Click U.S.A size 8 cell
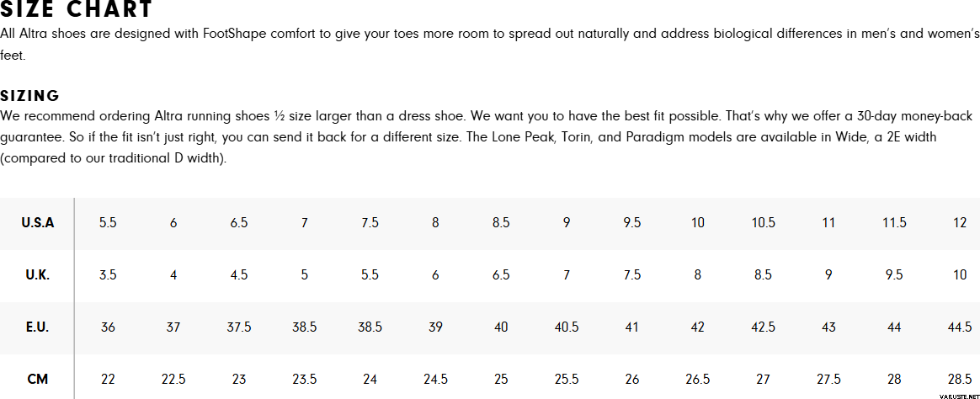 pos(435,223)
